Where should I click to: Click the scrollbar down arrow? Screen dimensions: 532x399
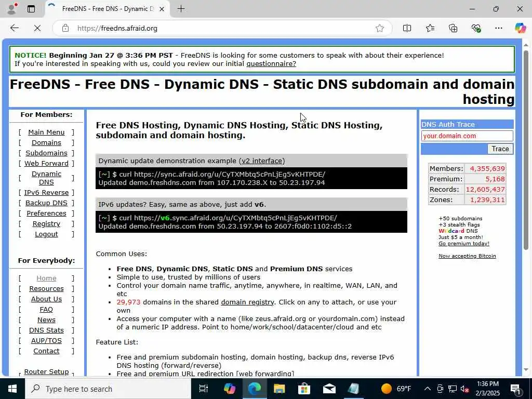tap(526, 370)
